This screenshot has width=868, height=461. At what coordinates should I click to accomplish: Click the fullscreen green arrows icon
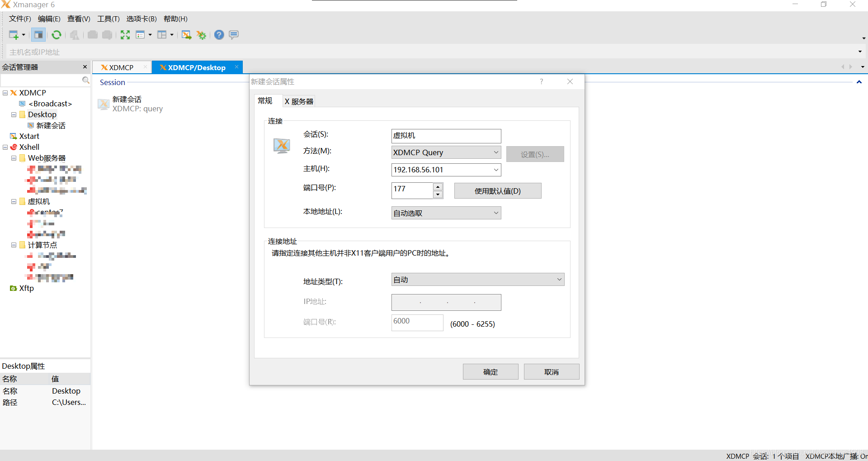(125, 35)
